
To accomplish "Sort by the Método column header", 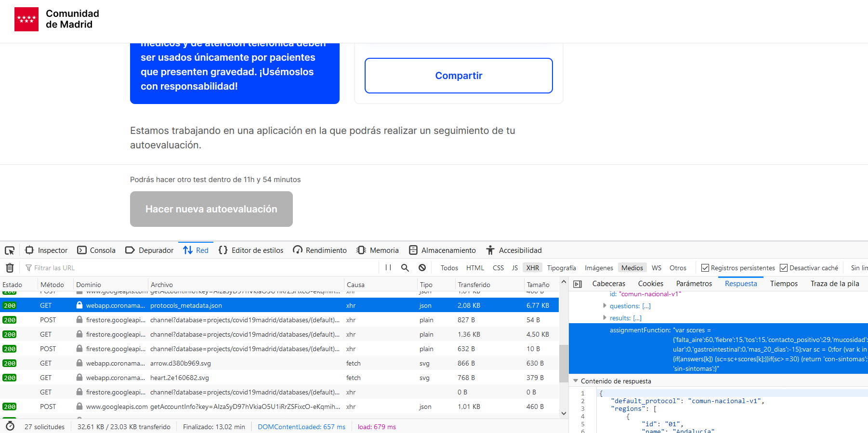I will (x=55, y=285).
